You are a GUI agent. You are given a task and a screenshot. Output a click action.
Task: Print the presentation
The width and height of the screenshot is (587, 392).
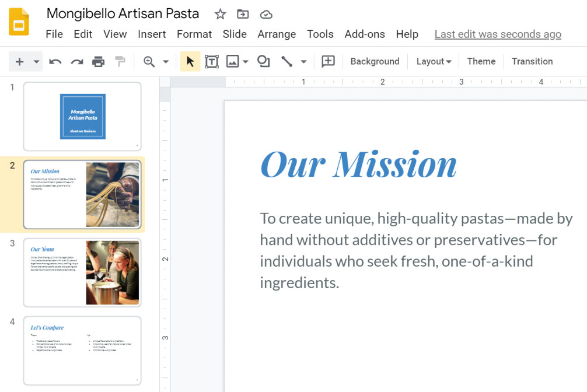[98, 61]
